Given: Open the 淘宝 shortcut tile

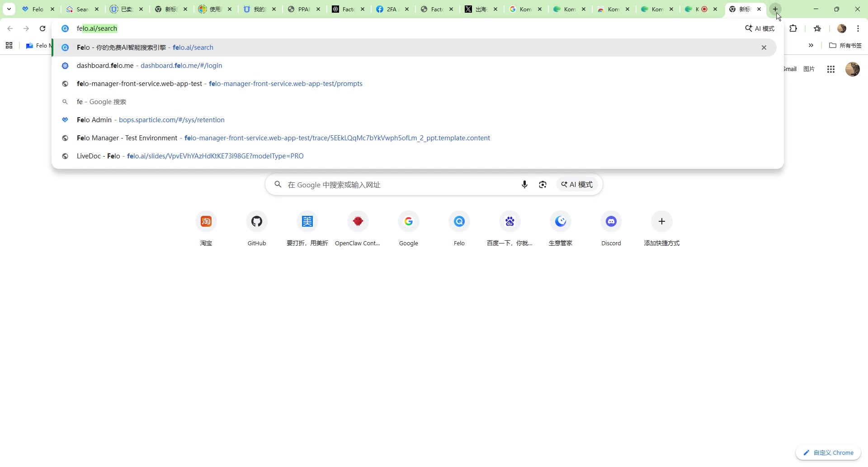Looking at the screenshot, I should point(206,222).
